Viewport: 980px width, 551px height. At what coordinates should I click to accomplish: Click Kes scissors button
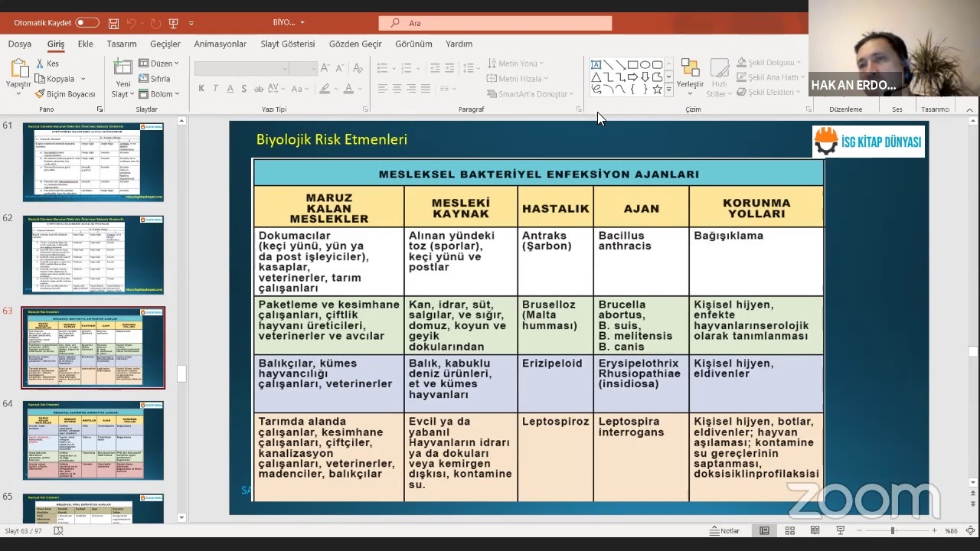pos(47,64)
